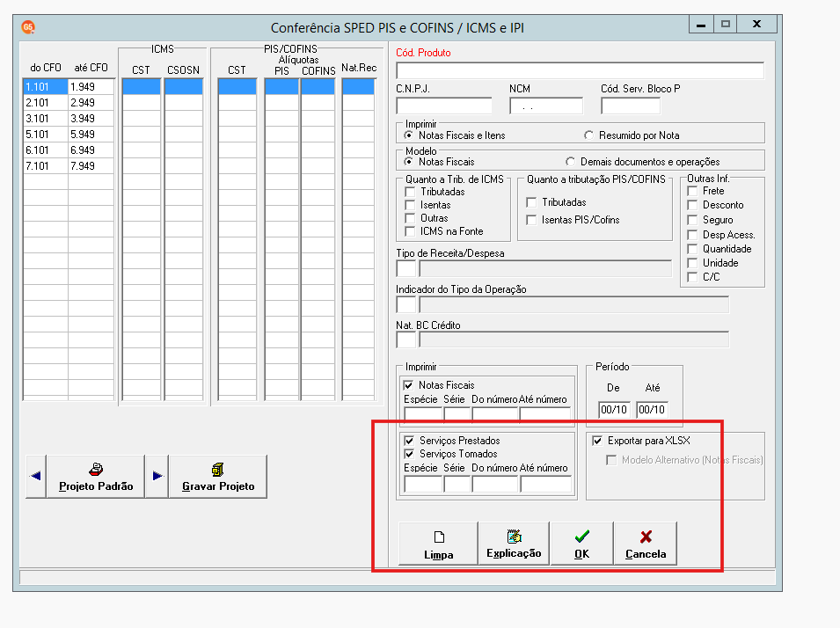Open Projeto Padrão button
Screen dimensions: 840x628
96,477
